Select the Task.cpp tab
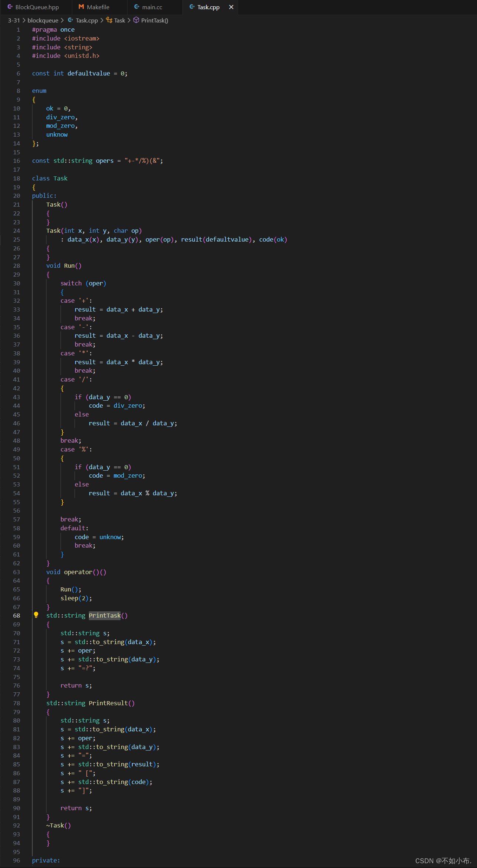477x868 pixels. [x=208, y=7]
